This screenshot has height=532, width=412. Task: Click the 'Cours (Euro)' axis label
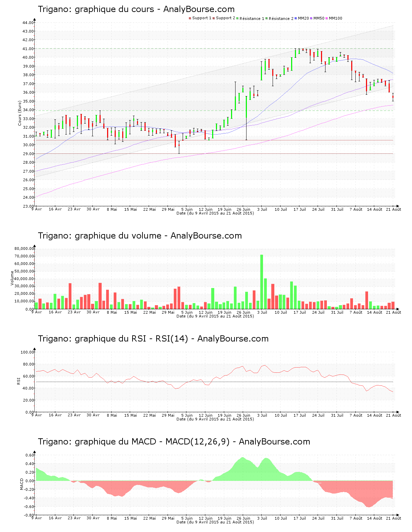(x=20, y=113)
